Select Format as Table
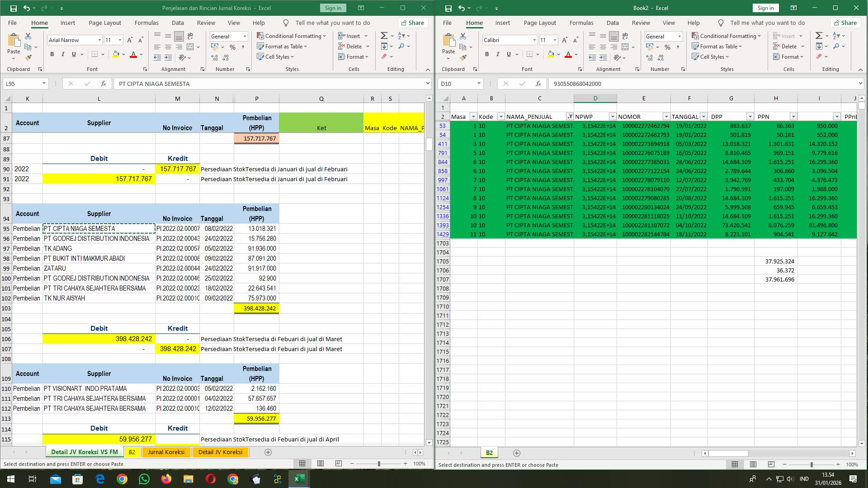The image size is (868, 488). (x=282, y=46)
